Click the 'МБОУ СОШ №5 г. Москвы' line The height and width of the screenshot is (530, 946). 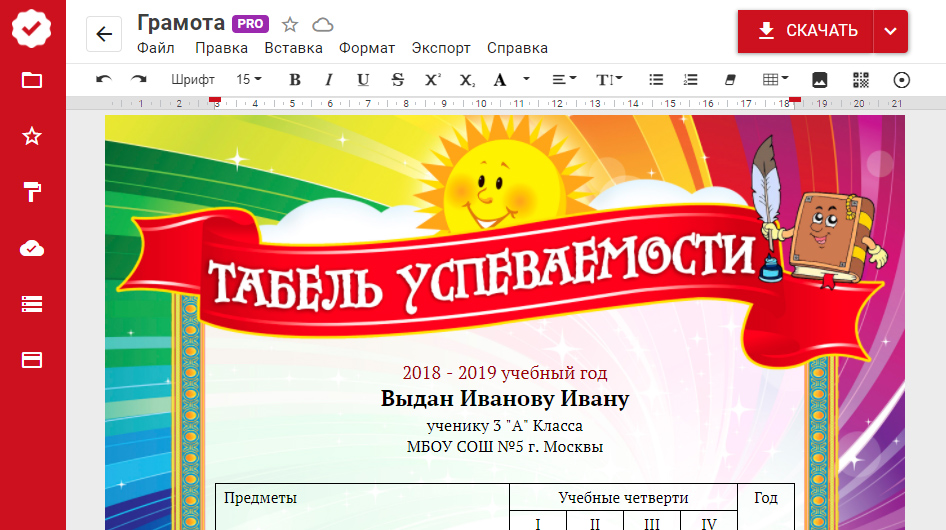click(x=504, y=447)
